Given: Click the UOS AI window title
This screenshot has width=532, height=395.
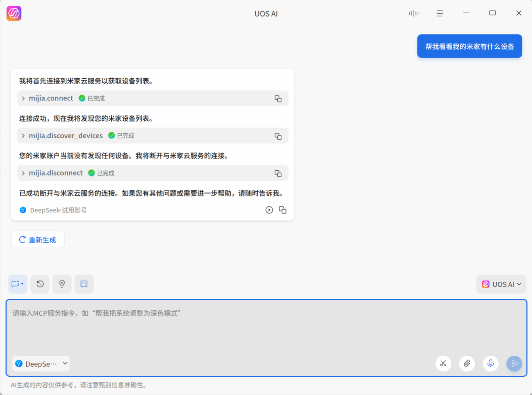Looking at the screenshot, I should pyautogui.click(x=266, y=14).
